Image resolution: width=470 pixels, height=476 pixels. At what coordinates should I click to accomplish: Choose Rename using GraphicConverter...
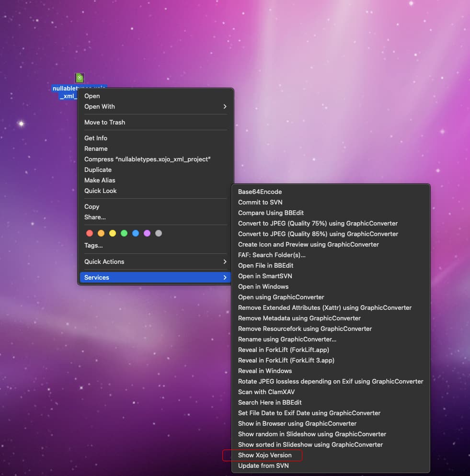tap(331, 340)
